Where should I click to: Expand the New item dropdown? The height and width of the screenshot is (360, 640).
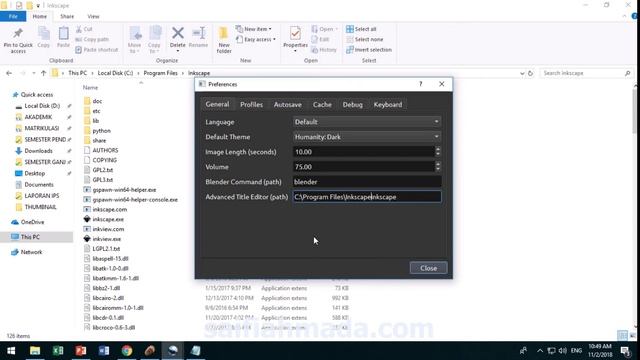click(270, 29)
